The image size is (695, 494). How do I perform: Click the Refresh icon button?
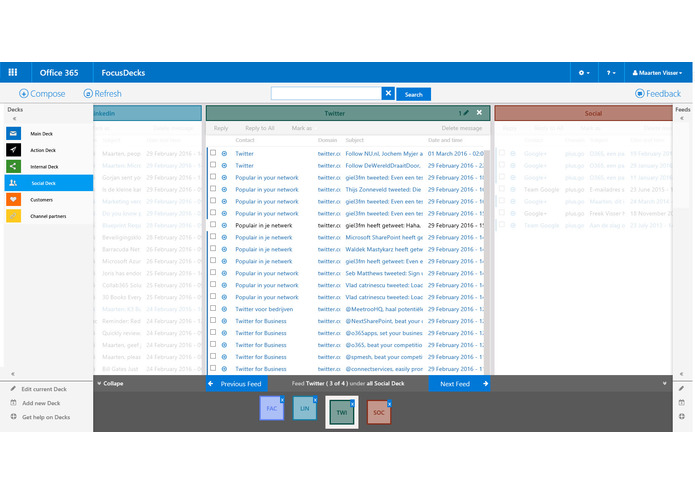click(x=88, y=93)
